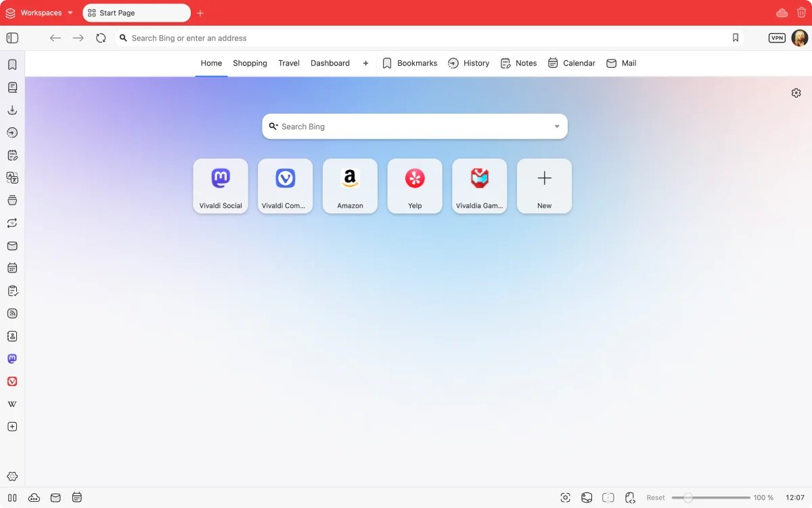The image size is (812, 508).
Task: Add a new speed dial group
Action: tap(365, 63)
